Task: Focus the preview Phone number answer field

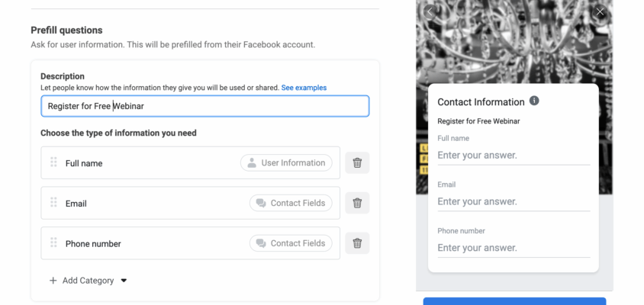Action: tap(514, 249)
